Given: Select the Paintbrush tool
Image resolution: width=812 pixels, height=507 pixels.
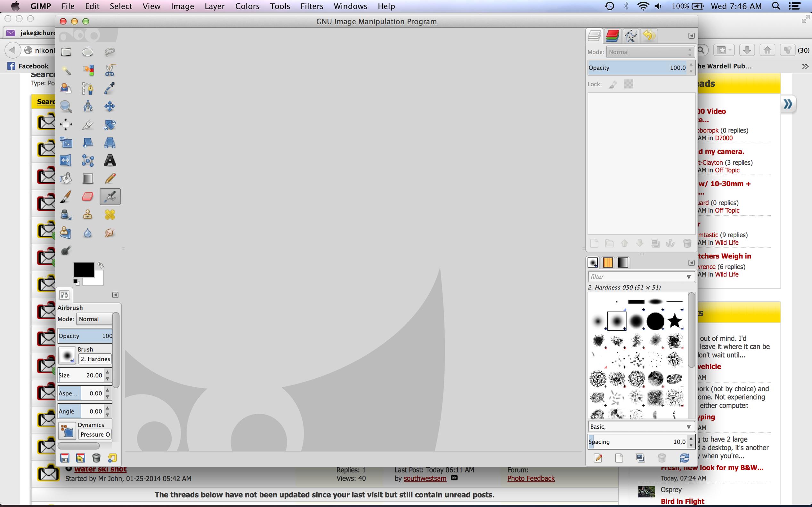Looking at the screenshot, I should point(66,196).
